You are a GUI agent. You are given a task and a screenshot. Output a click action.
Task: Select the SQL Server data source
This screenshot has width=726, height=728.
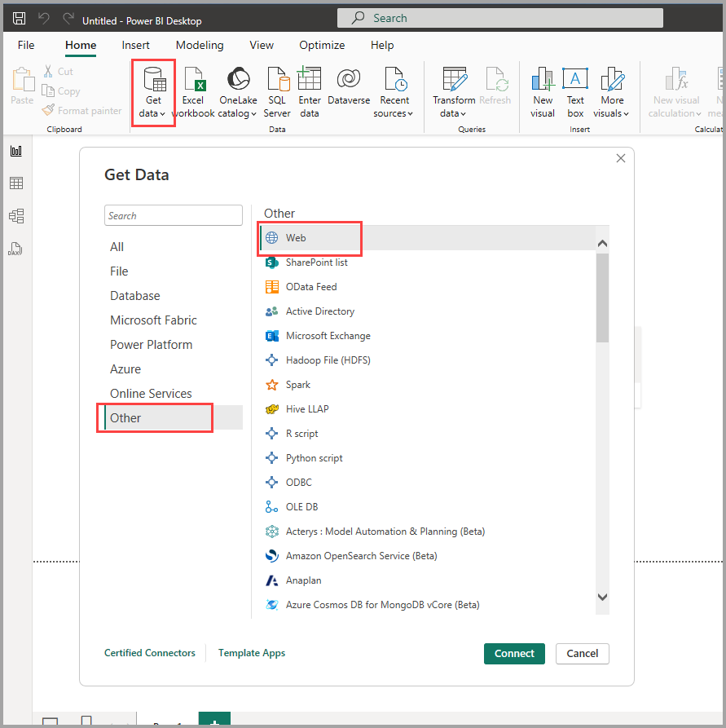[277, 91]
